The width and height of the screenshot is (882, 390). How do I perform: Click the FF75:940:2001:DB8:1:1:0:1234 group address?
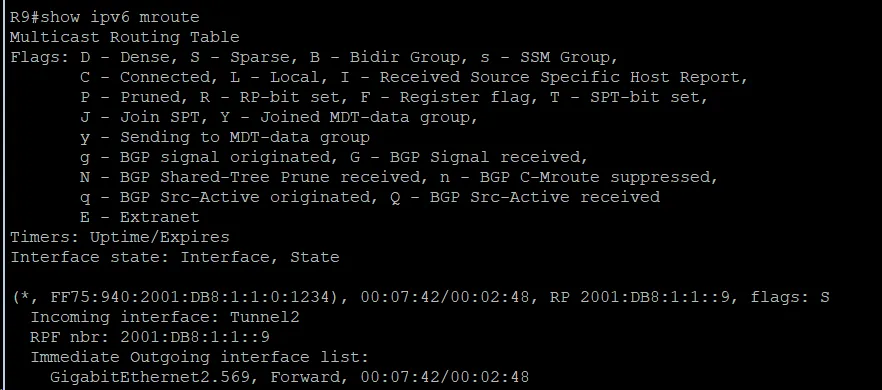click(190, 297)
